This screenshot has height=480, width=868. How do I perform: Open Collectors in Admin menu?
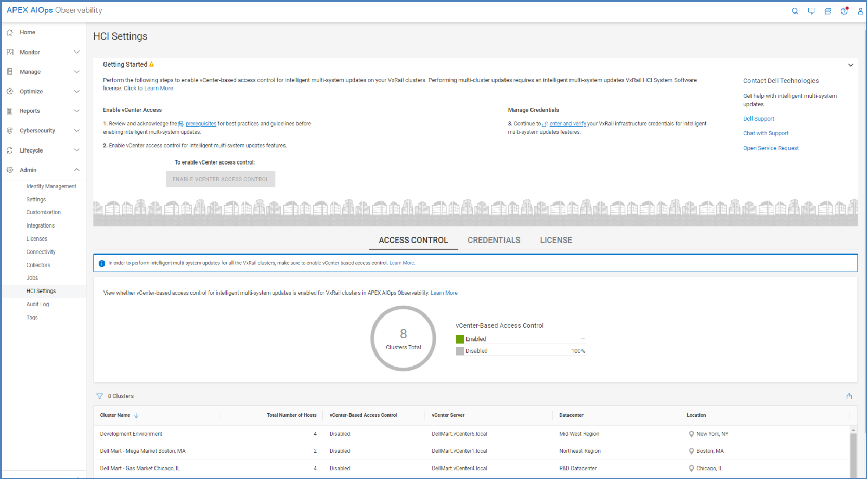(38, 265)
